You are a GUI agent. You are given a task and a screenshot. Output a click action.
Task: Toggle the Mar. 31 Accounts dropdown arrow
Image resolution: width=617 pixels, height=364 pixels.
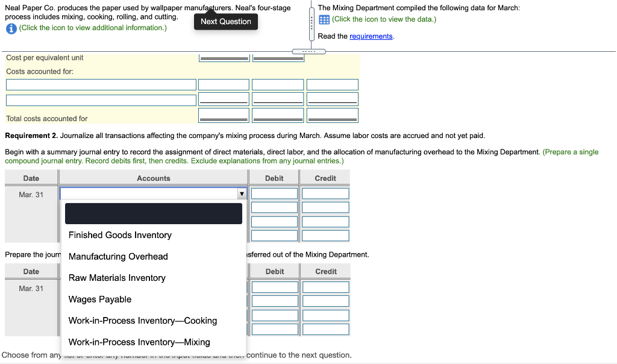tap(242, 193)
